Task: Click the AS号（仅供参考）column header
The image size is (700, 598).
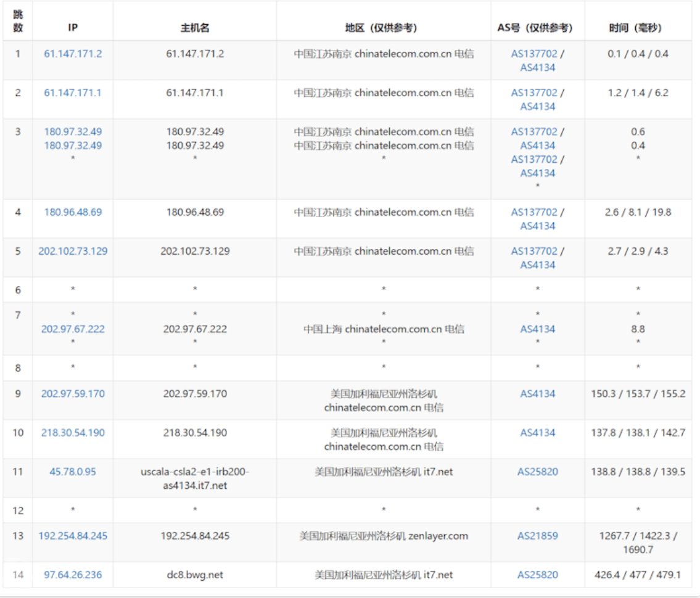Action: click(x=537, y=28)
